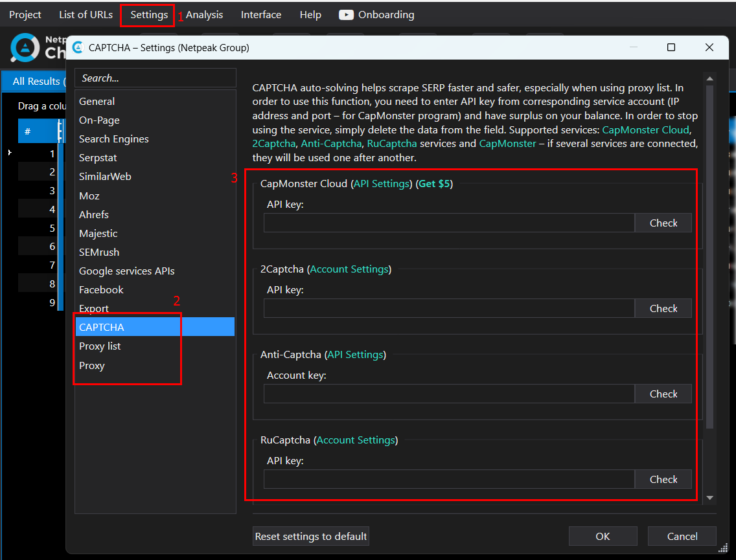Select row 9 in results table
This screenshot has width=736, height=560.
click(x=38, y=302)
